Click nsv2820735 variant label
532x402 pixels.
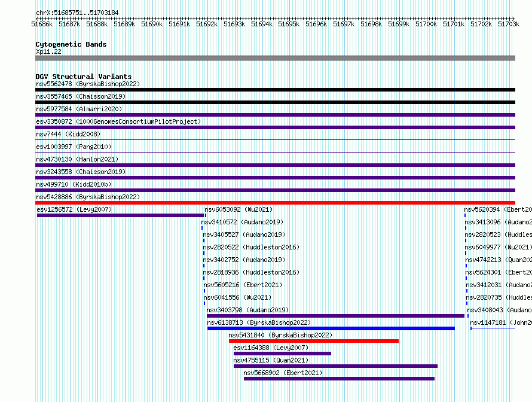pos(499,297)
